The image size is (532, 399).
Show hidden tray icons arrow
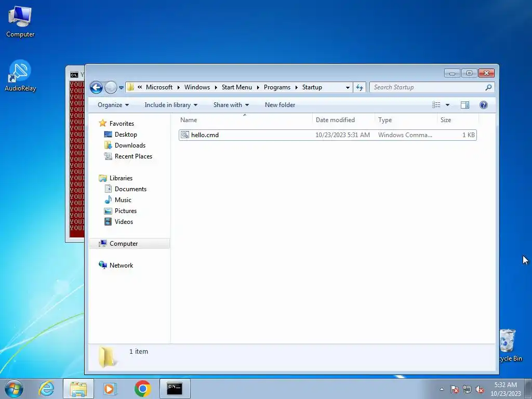point(442,389)
